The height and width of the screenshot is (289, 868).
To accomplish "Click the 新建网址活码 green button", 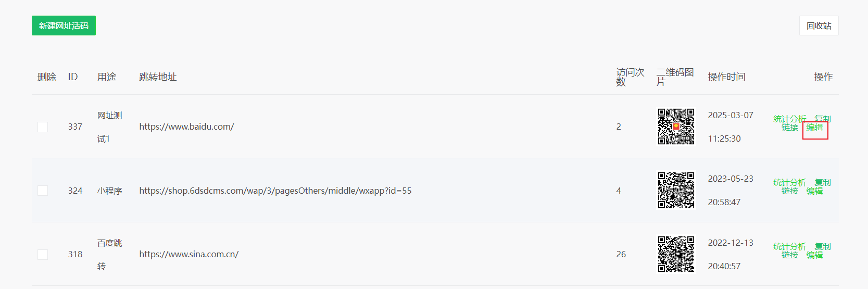I will (x=64, y=26).
